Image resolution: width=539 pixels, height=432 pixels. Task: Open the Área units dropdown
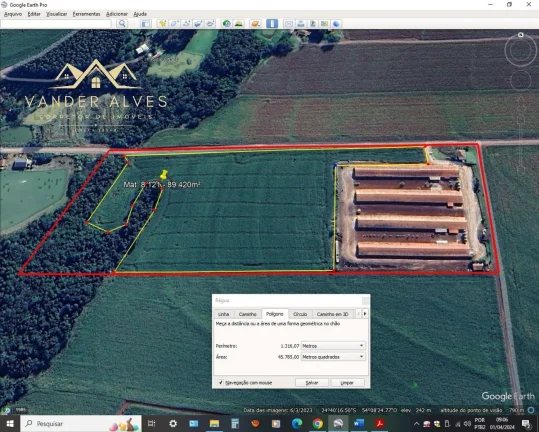coord(333,357)
